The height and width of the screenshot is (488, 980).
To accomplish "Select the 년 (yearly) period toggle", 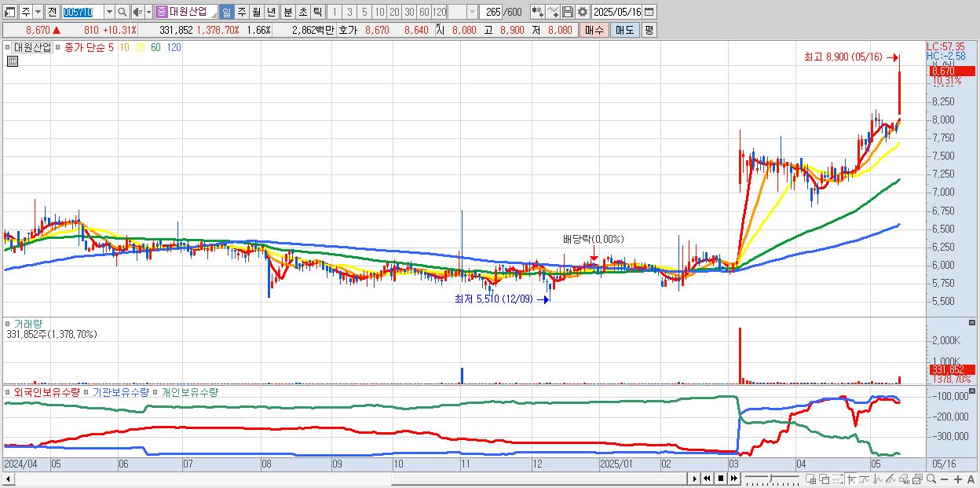I will [271, 12].
